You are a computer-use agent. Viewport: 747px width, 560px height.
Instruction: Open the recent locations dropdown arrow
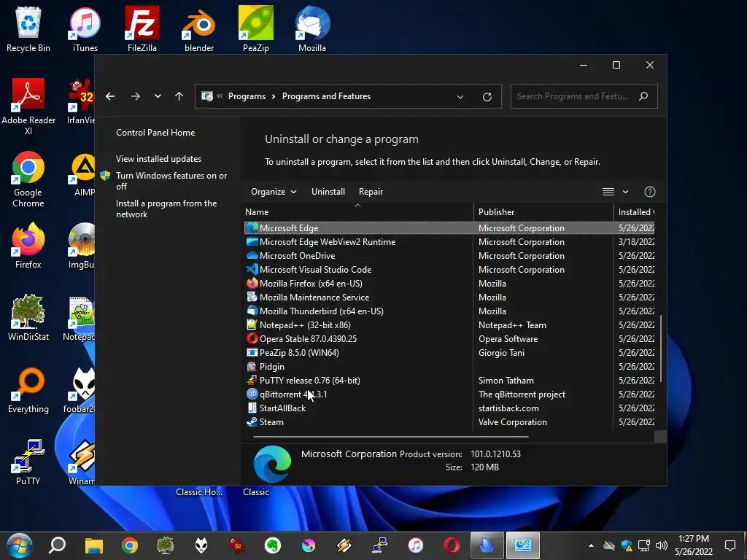tap(158, 96)
